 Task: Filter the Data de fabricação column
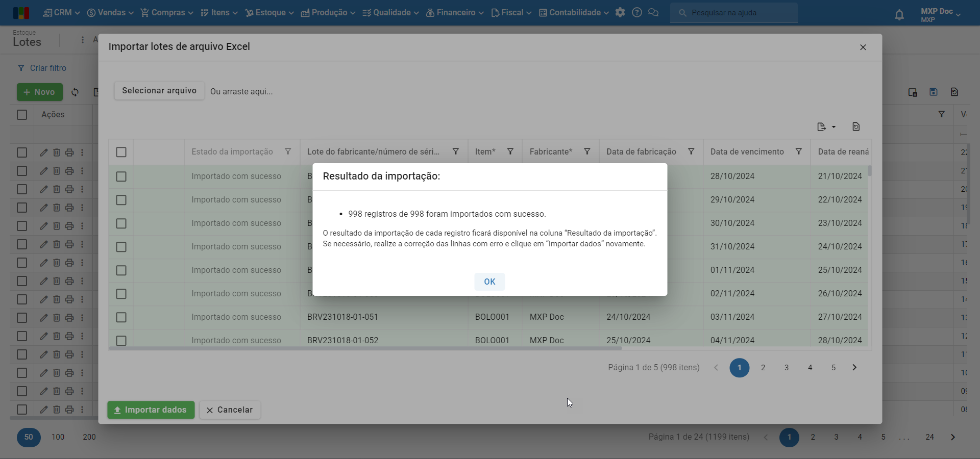click(691, 151)
